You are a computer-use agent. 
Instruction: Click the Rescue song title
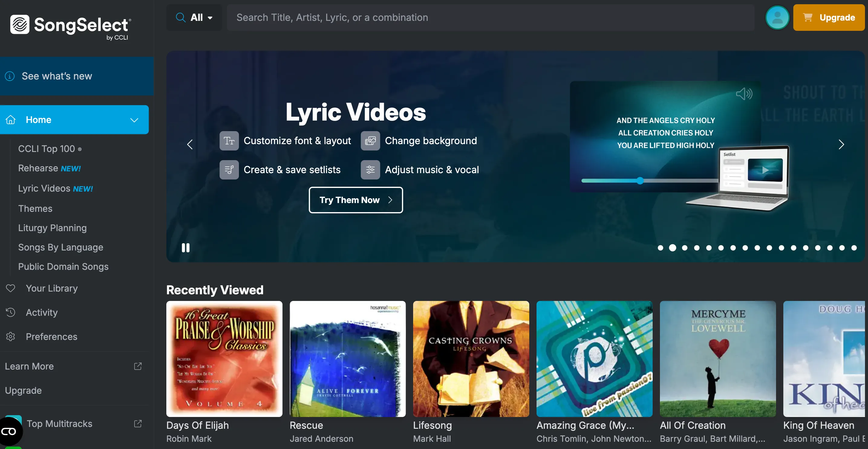click(x=306, y=425)
